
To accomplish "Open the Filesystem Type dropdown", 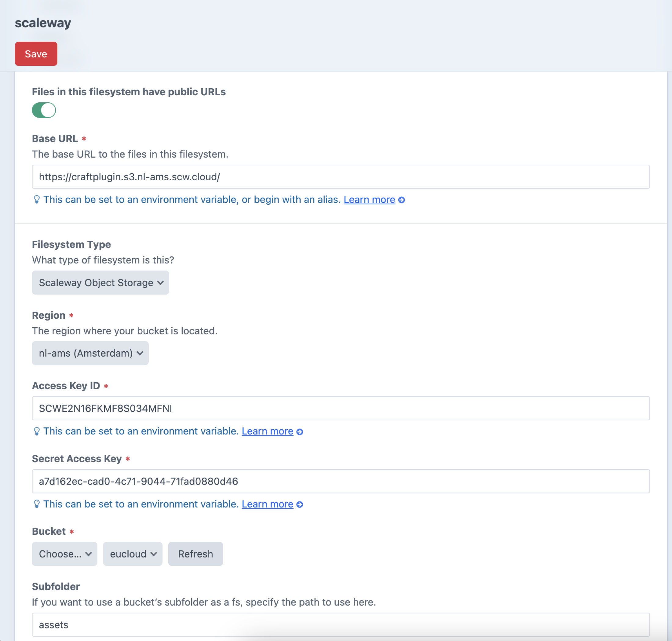I will coord(100,283).
